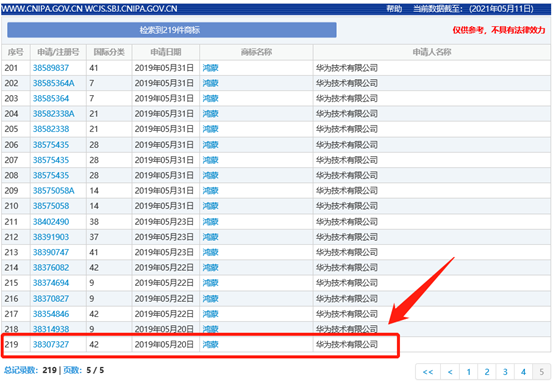Open the 鸿蒙 trademark link in row 217
This screenshot has height=381, width=553.
click(211, 314)
